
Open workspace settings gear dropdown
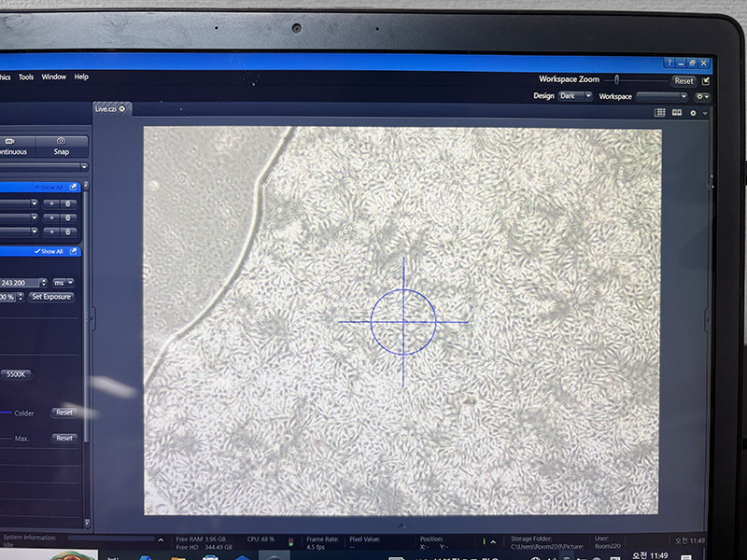point(702,96)
